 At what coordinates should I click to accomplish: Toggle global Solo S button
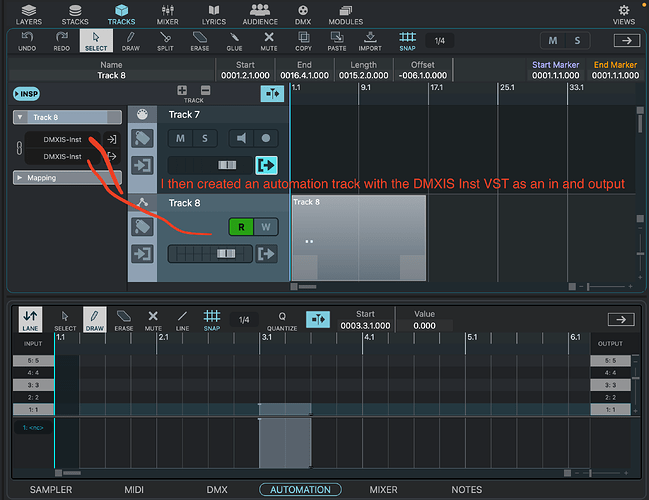[577, 41]
